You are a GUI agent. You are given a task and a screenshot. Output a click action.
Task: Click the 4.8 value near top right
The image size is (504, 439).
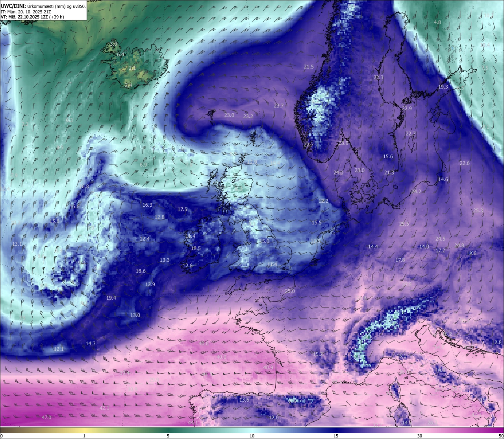437,22
